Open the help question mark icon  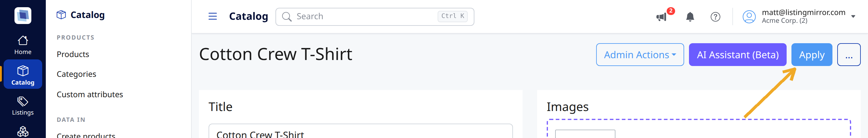[x=715, y=17]
